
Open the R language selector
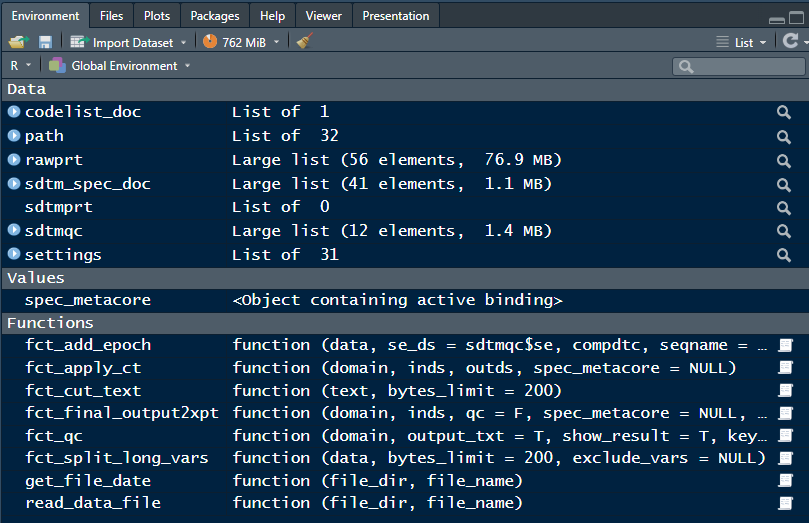pyautogui.click(x=20, y=66)
